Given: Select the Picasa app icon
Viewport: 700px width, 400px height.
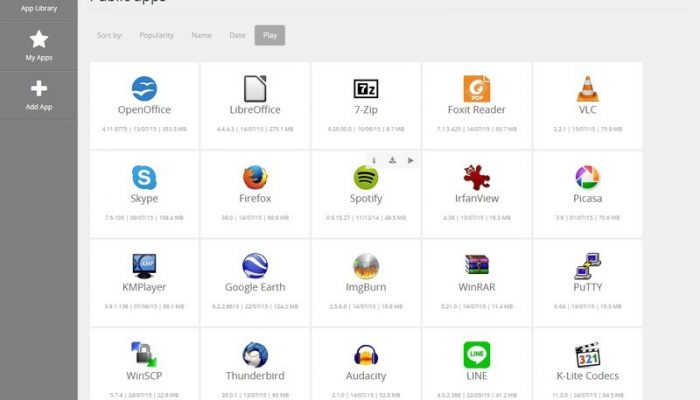Looking at the screenshot, I should (x=588, y=177).
